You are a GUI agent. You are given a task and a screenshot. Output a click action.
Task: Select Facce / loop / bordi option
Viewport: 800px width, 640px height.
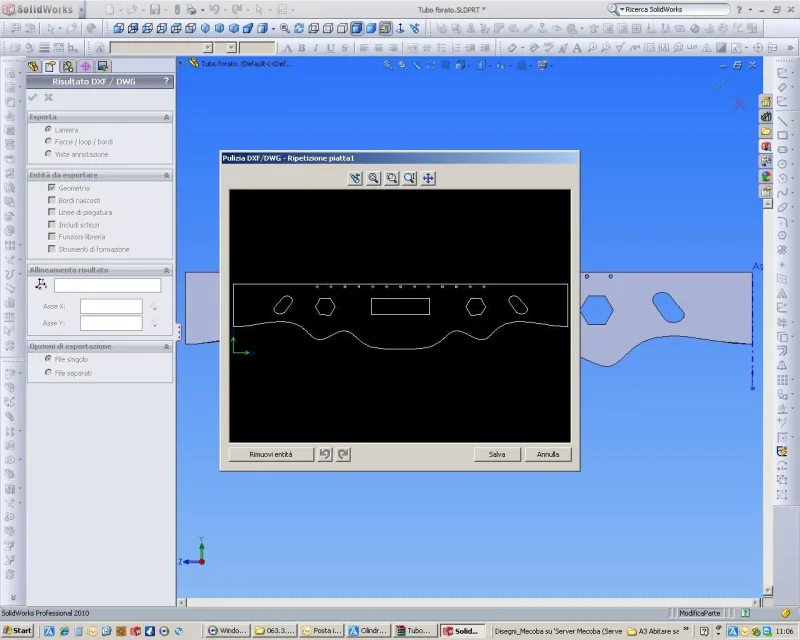[48, 141]
